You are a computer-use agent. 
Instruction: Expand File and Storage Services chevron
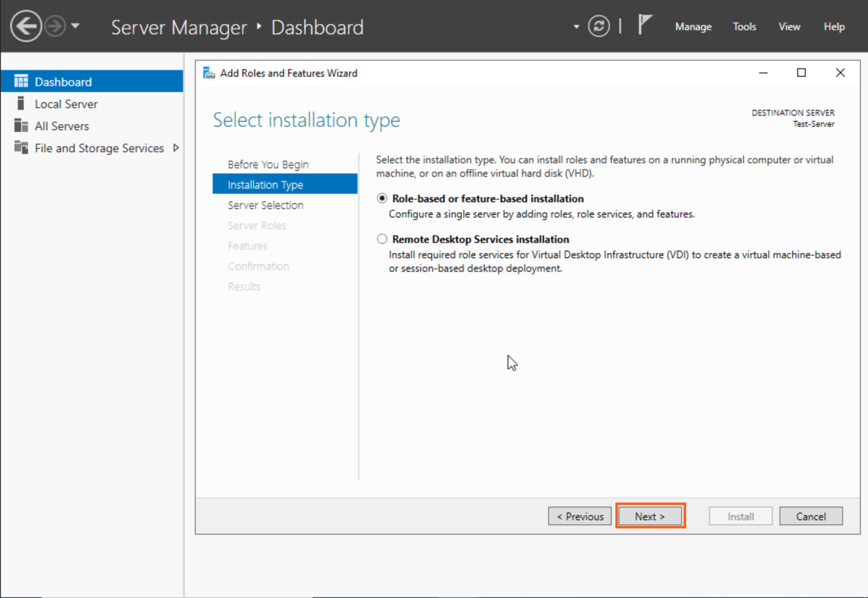(176, 148)
